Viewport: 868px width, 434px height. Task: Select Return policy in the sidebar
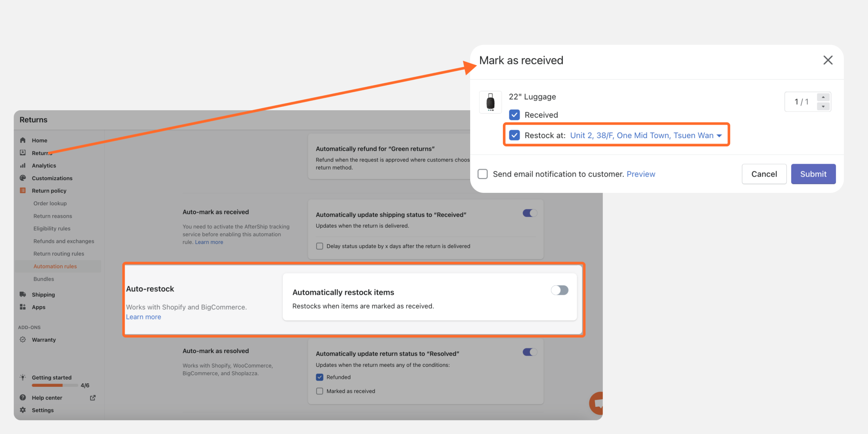(x=49, y=191)
